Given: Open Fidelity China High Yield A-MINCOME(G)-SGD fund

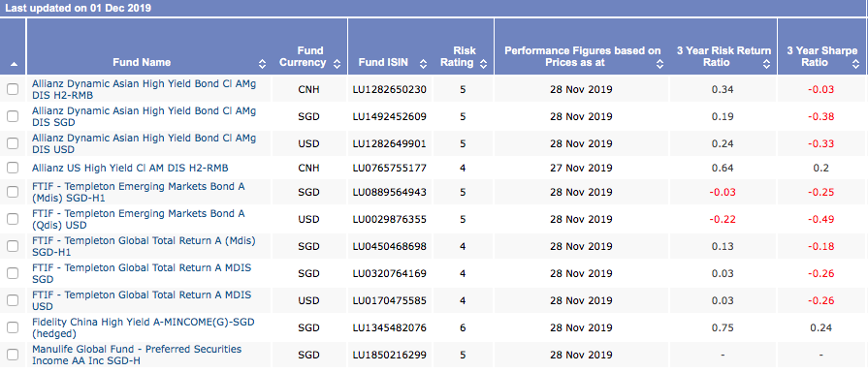Looking at the screenshot, I should pyautogui.click(x=143, y=327).
